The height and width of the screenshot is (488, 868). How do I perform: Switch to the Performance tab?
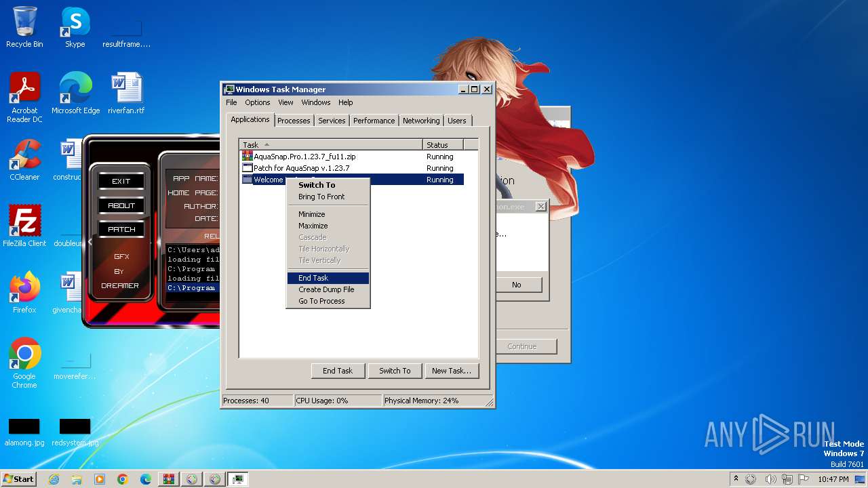[374, 121]
